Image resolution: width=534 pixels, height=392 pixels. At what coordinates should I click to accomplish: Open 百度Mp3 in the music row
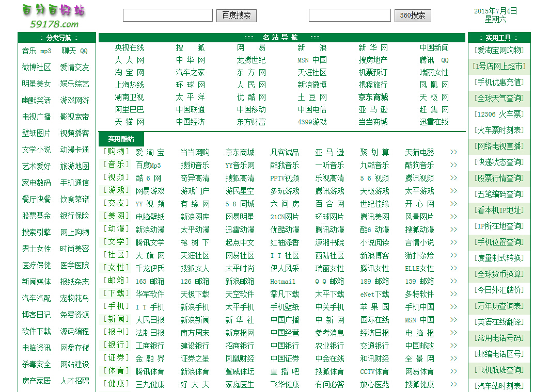pos(148,166)
